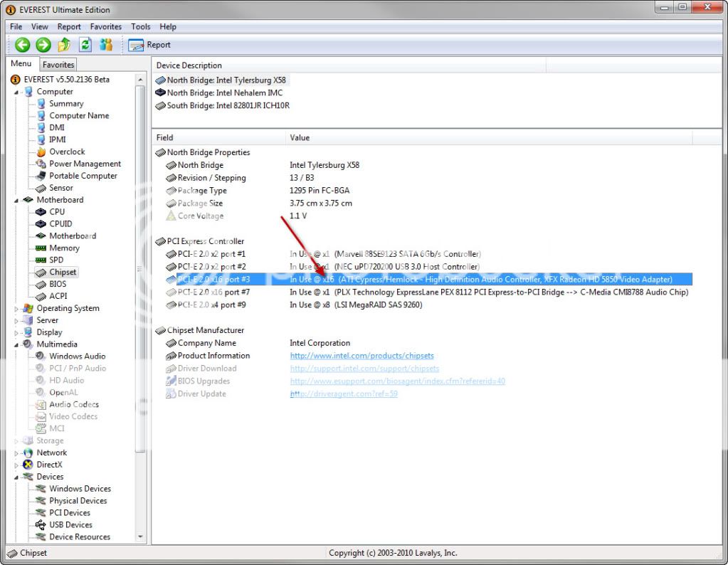
Task: Select the Windows Audio speaker icon
Action: coord(41,356)
